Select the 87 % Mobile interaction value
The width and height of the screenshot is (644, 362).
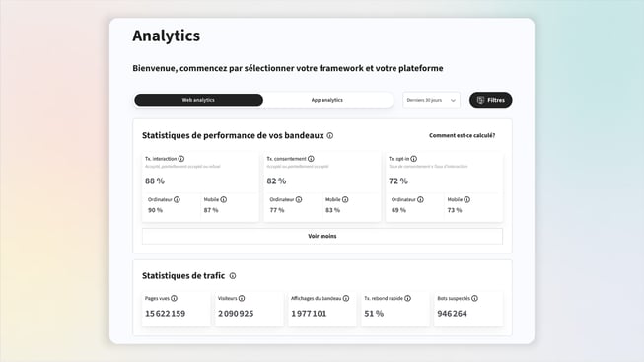211,210
